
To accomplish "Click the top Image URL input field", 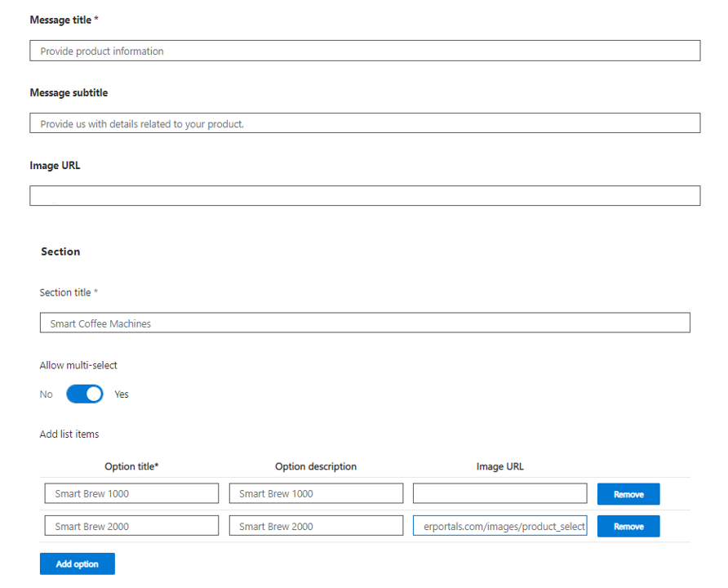I will (365, 195).
